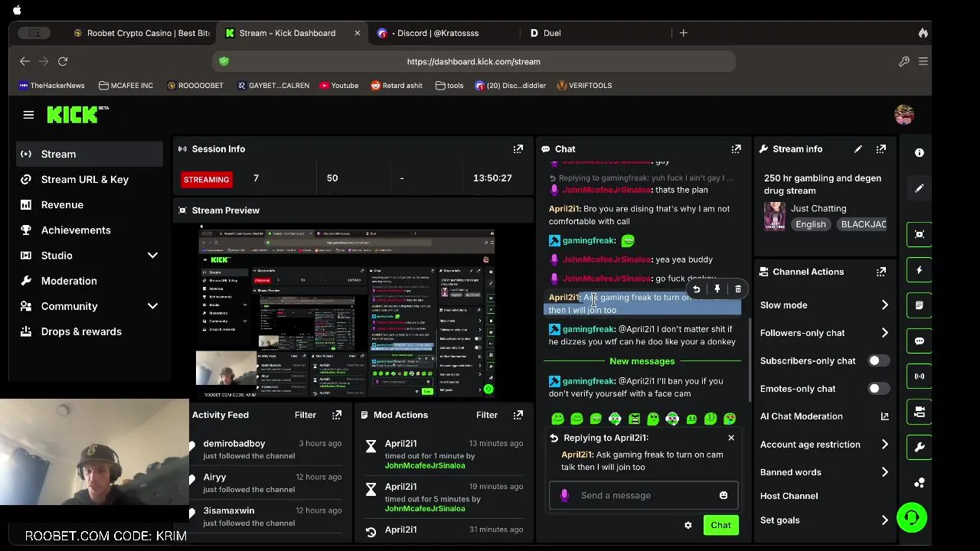This screenshot has height=551, width=980.
Task: Click the lightning bolt icon in the right sidebar
Action: coord(920,269)
